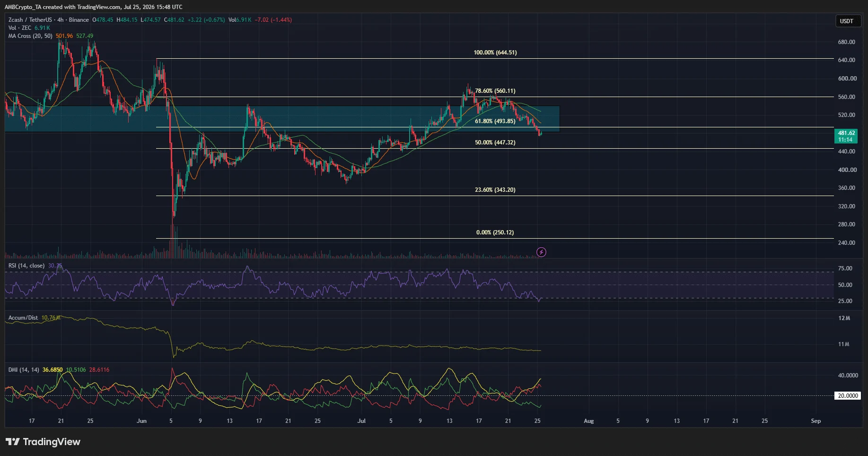868x456 pixels.
Task: Click the MA value 527.49 in legend
Action: [85, 36]
